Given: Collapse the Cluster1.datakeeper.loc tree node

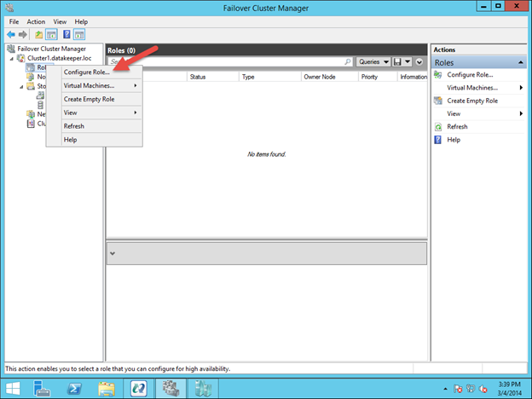Looking at the screenshot, I should (x=12, y=58).
